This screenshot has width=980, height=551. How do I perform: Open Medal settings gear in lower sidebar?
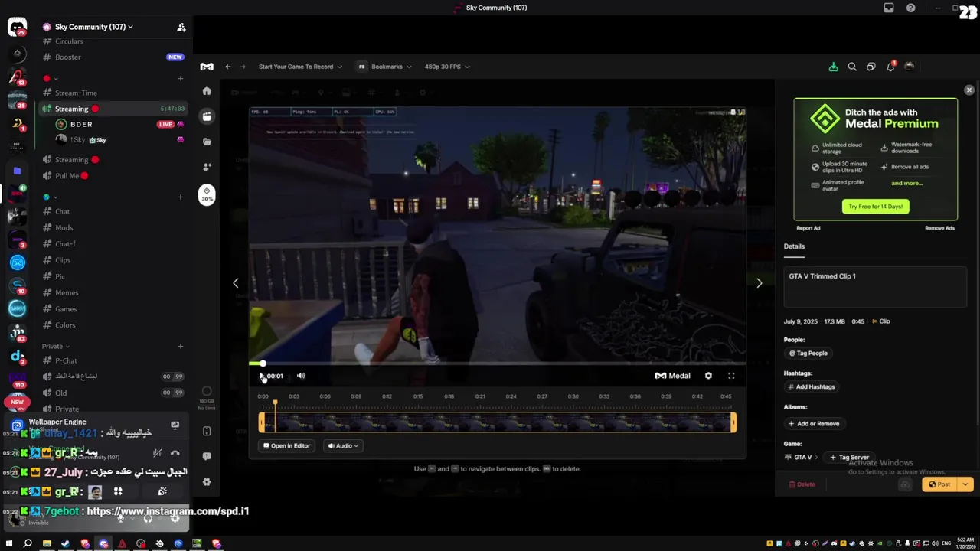click(207, 481)
